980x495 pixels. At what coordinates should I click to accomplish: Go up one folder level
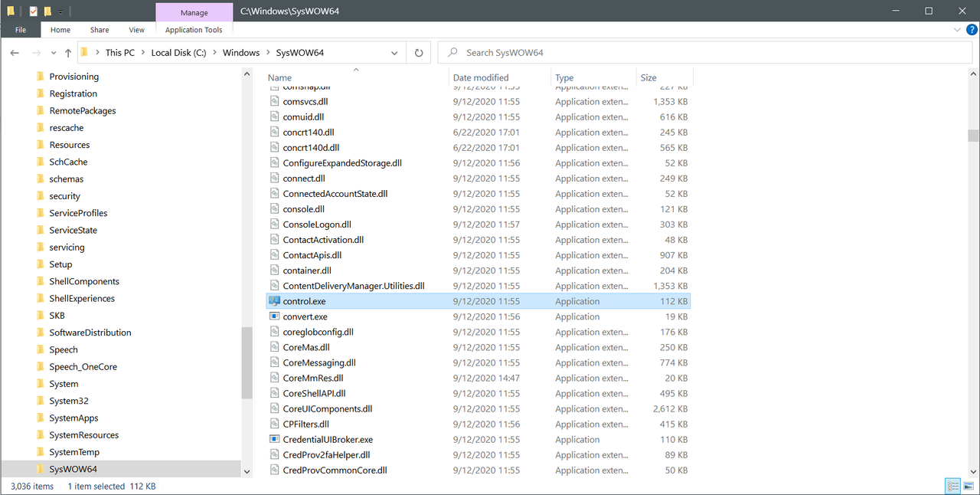(x=68, y=53)
